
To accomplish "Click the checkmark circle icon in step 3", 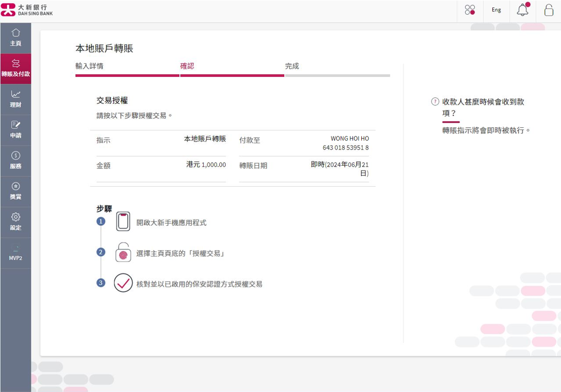I will click(x=123, y=283).
